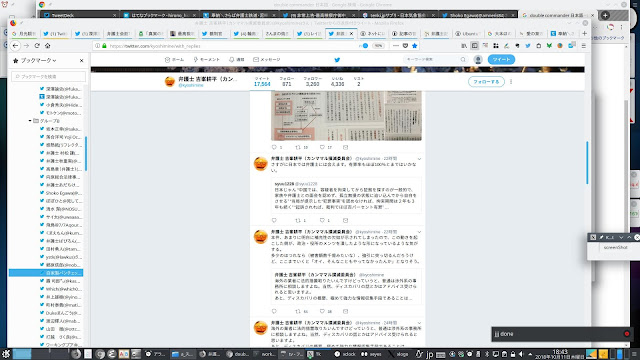The height and width of the screenshot is (360, 640).
Task: Open the Firefox hamburger menu
Action: click(584, 46)
